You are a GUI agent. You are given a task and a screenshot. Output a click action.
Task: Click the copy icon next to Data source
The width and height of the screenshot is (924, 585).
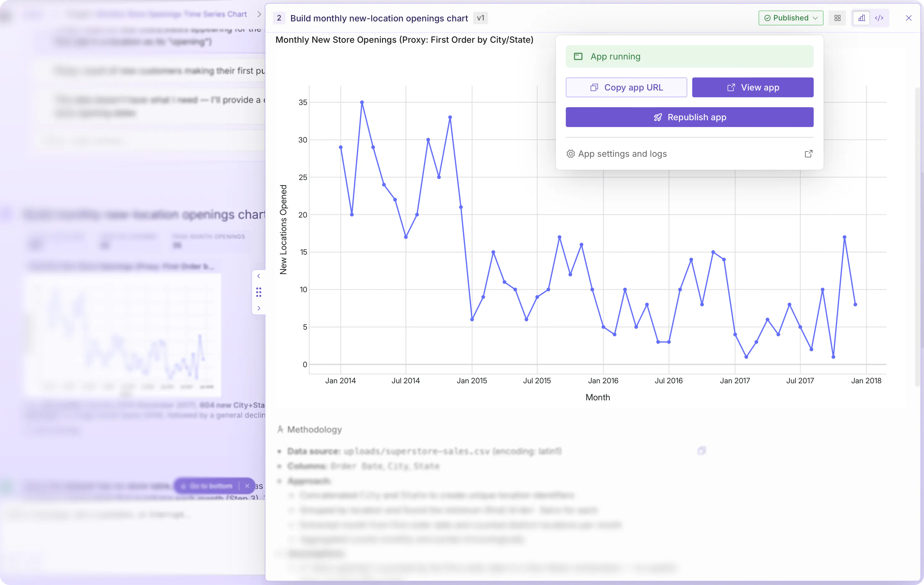pos(702,451)
